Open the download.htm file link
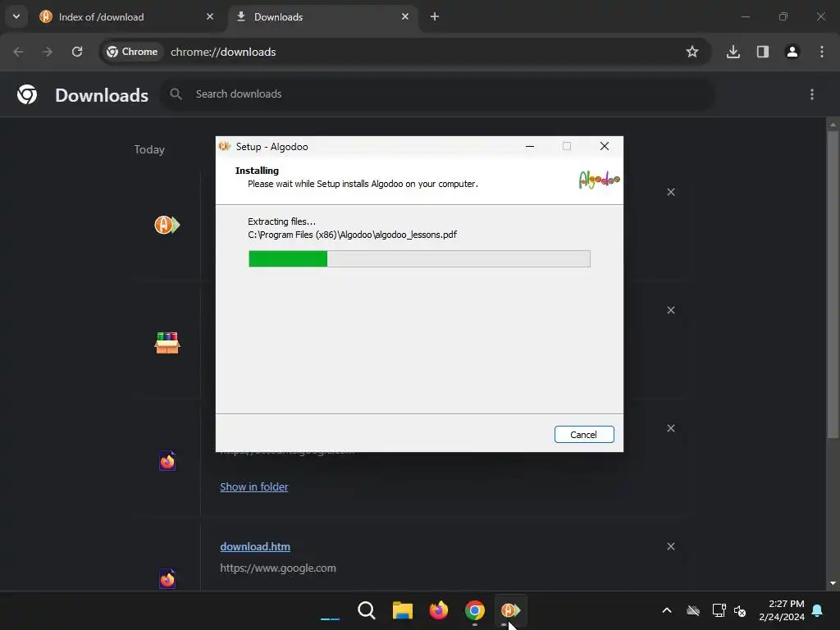840x630 pixels. pyautogui.click(x=255, y=546)
